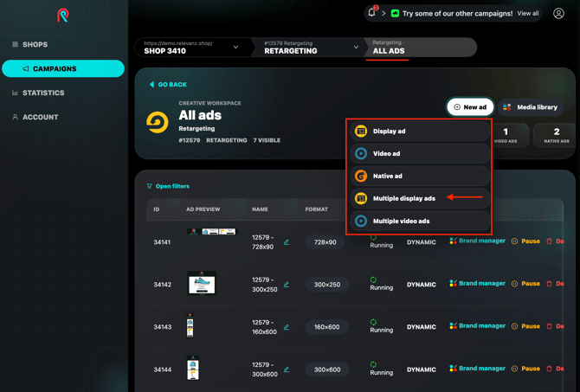Pause ad 34144
Screen dimensions: 580x392
coord(525,369)
